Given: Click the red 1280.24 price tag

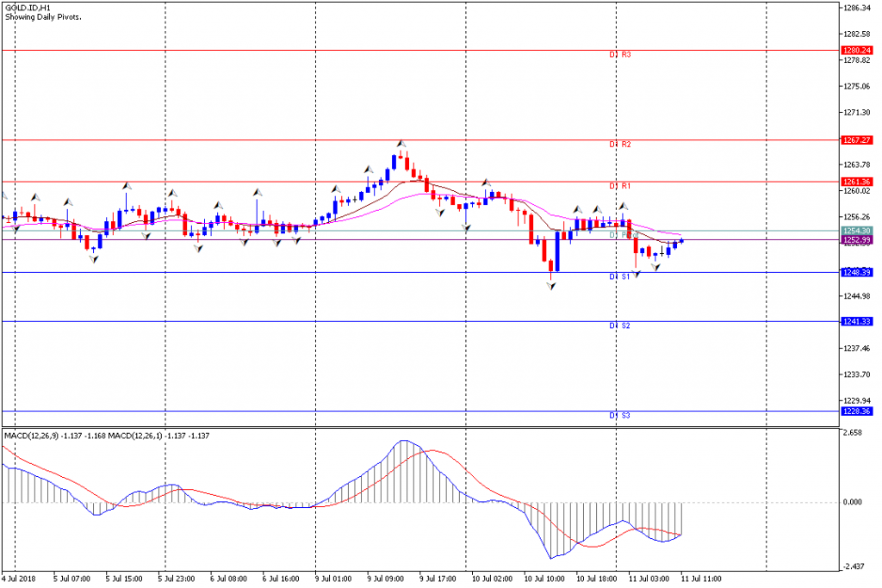Looking at the screenshot, I should point(857,51).
